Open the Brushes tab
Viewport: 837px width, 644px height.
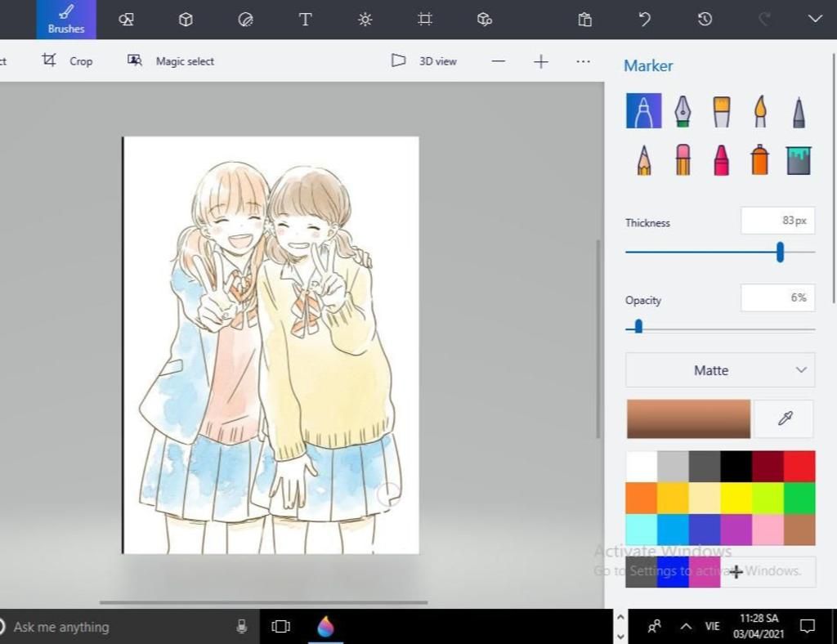click(66, 20)
